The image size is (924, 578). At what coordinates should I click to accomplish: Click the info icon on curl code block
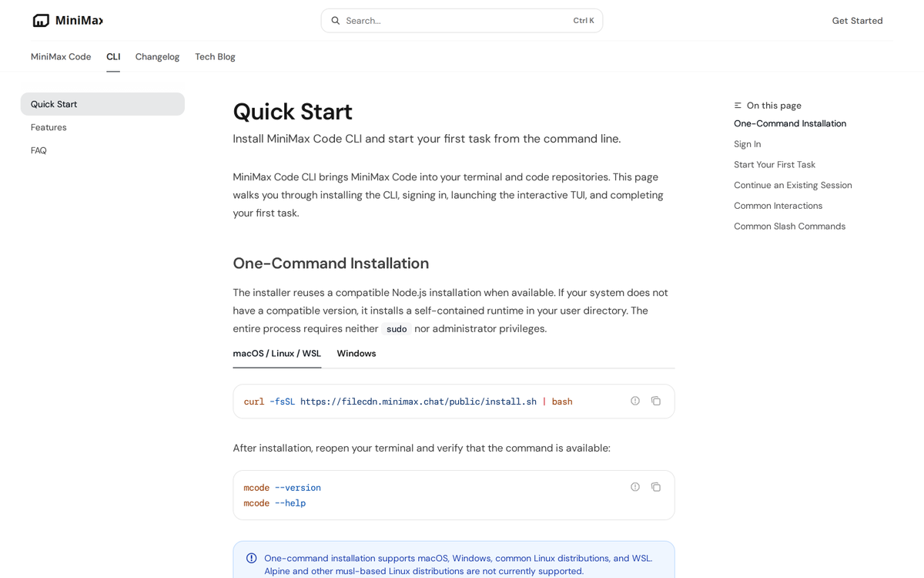635,401
